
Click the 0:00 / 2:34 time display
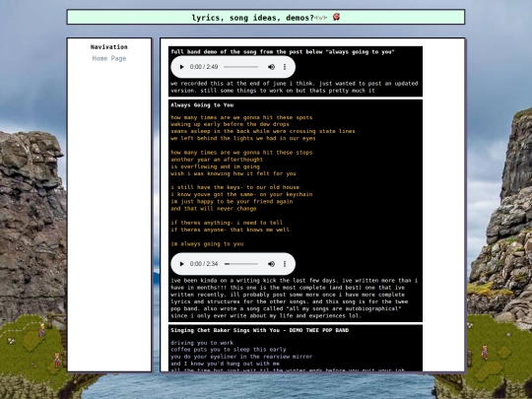[x=204, y=264]
